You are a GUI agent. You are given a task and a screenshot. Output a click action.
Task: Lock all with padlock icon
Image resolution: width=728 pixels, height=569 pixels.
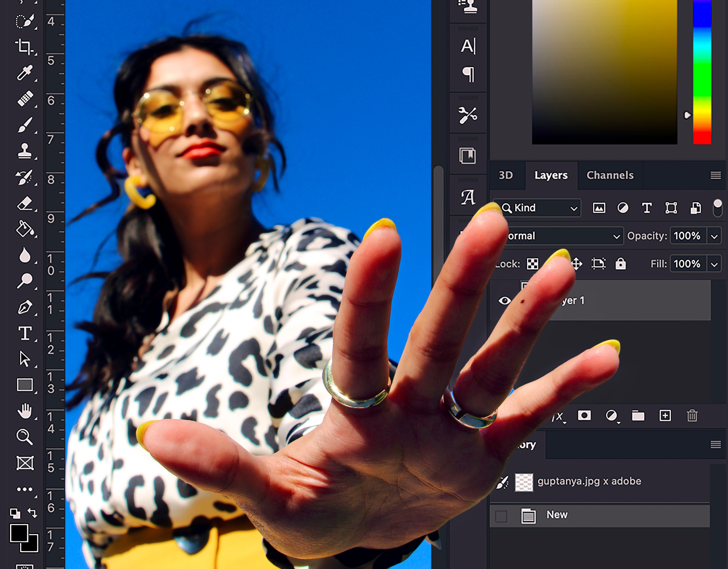point(620,264)
